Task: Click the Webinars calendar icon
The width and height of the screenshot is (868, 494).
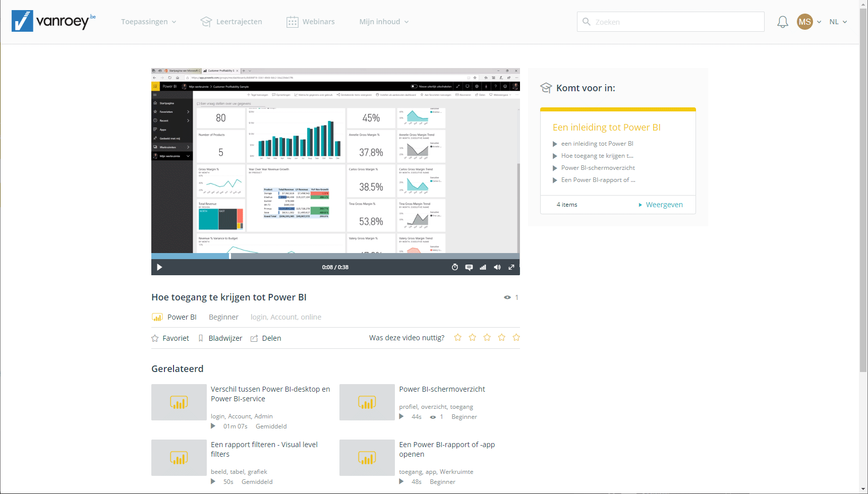Action: point(293,22)
